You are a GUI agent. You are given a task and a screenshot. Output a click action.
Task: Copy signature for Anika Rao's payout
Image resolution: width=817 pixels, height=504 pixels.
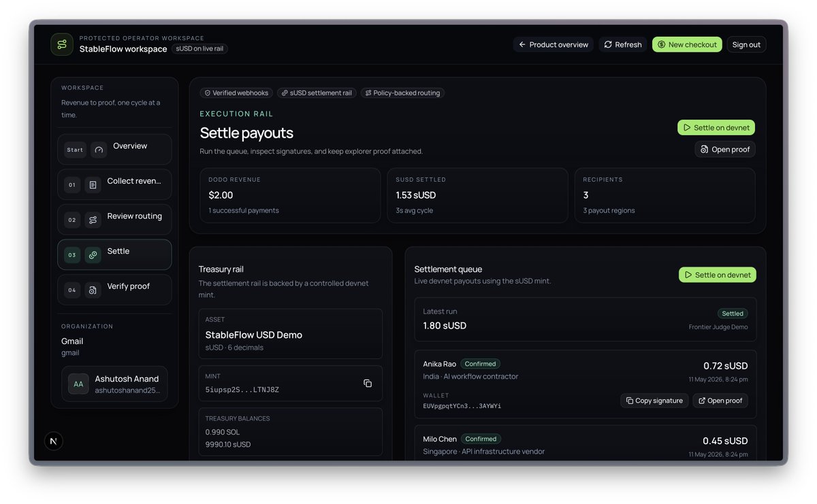654,401
